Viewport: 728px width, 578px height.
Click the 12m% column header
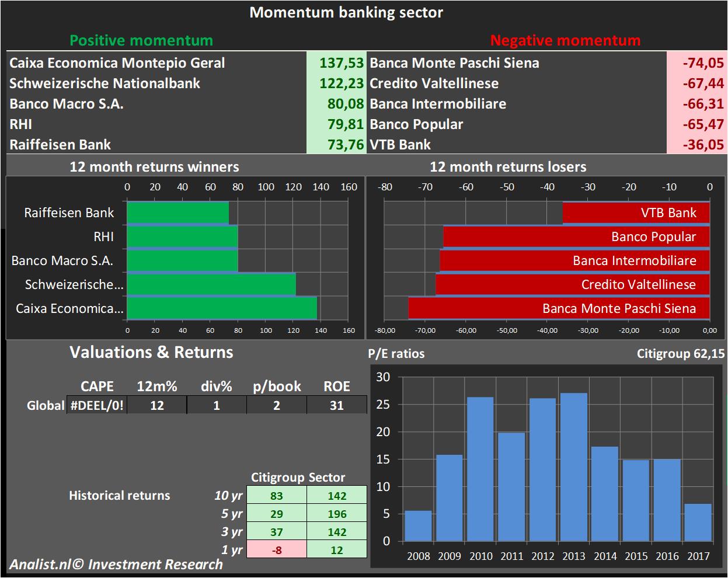[157, 387]
